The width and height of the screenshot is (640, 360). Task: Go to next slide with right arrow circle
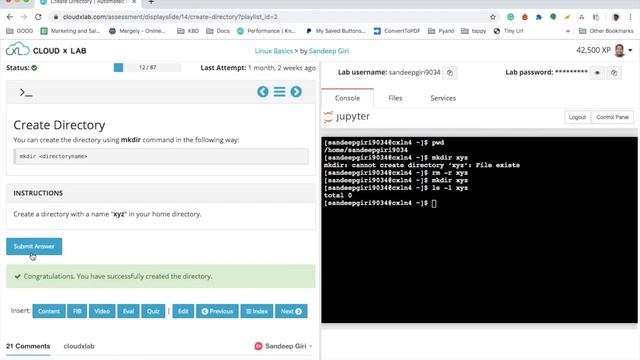click(x=296, y=91)
